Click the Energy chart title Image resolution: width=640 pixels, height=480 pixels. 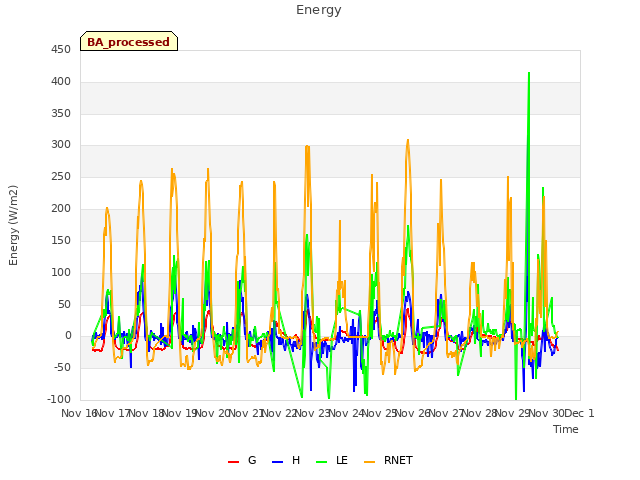(x=319, y=10)
